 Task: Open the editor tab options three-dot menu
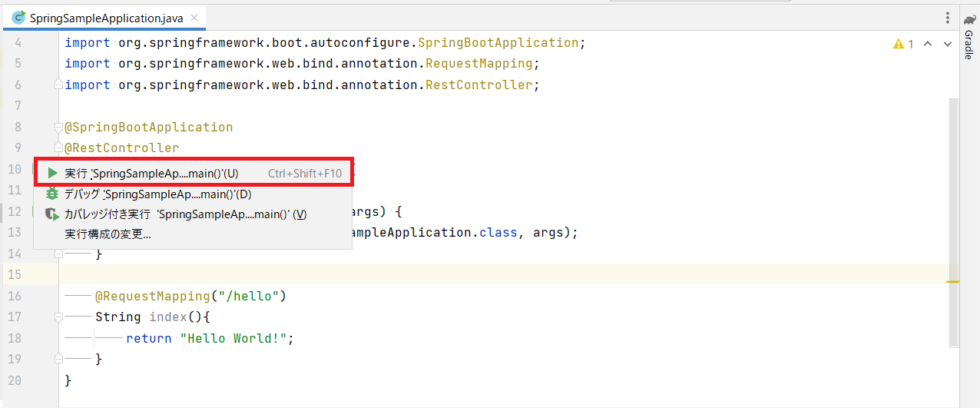pyautogui.click(x=948, y=17)
